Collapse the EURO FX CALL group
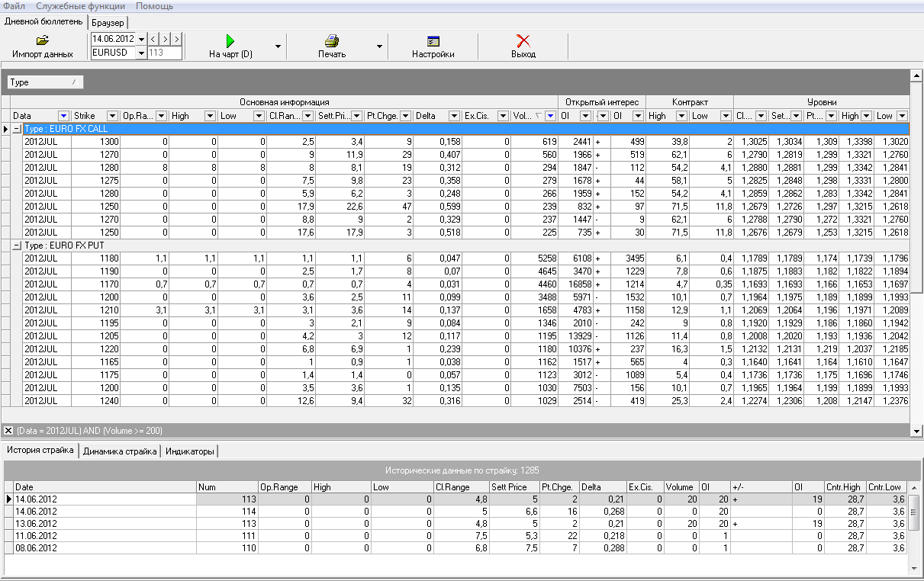 point(17,129)
